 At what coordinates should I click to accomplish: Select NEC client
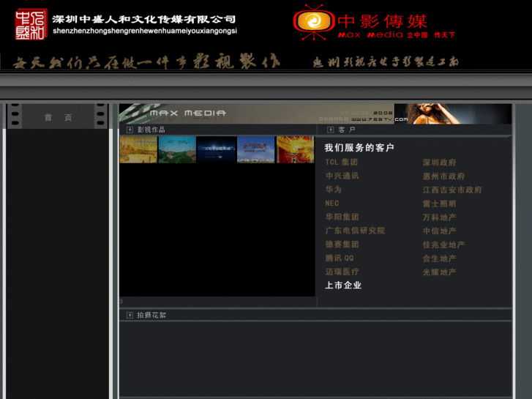click(332, 204)
